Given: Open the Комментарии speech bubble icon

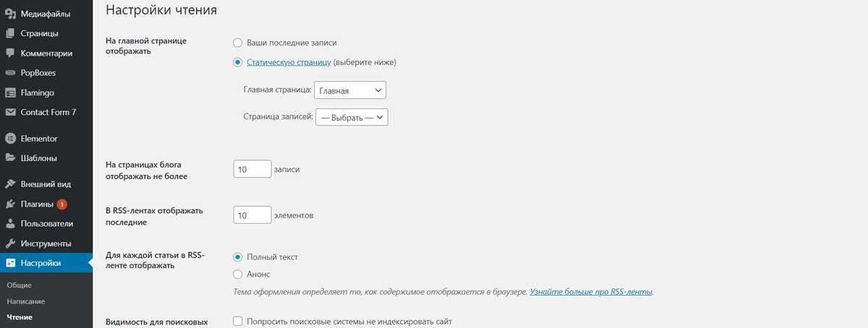Looking at the screenshot, I should point(10,53).
